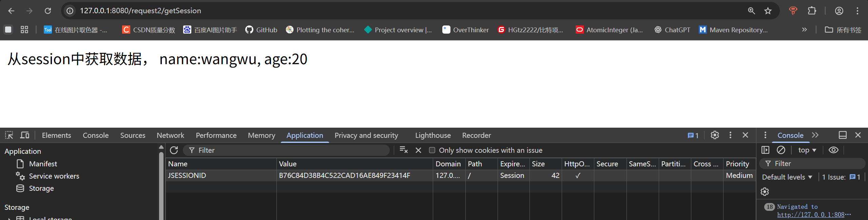Switch to the Network tab
Image resolution: width=868 pixels, height=220 pixels.
point(170,135)
